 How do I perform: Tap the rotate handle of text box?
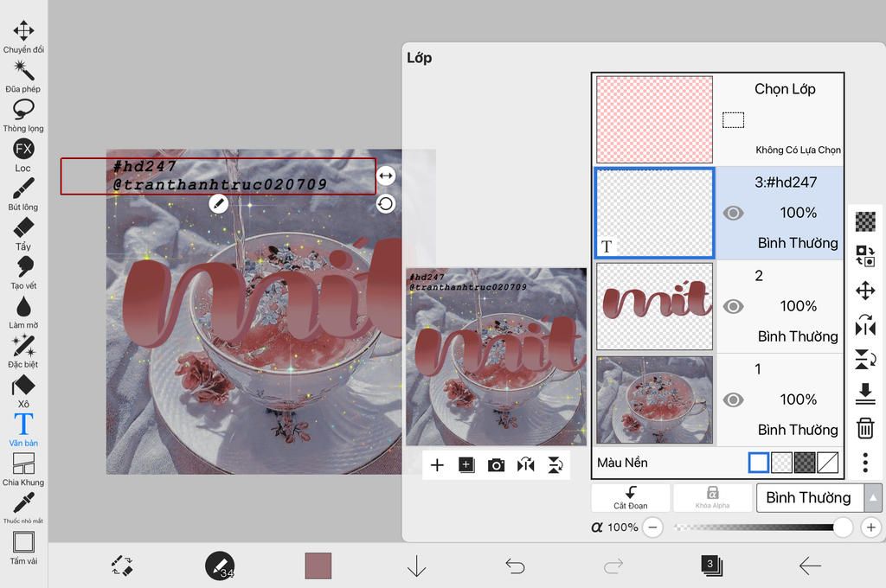point(385,203)
